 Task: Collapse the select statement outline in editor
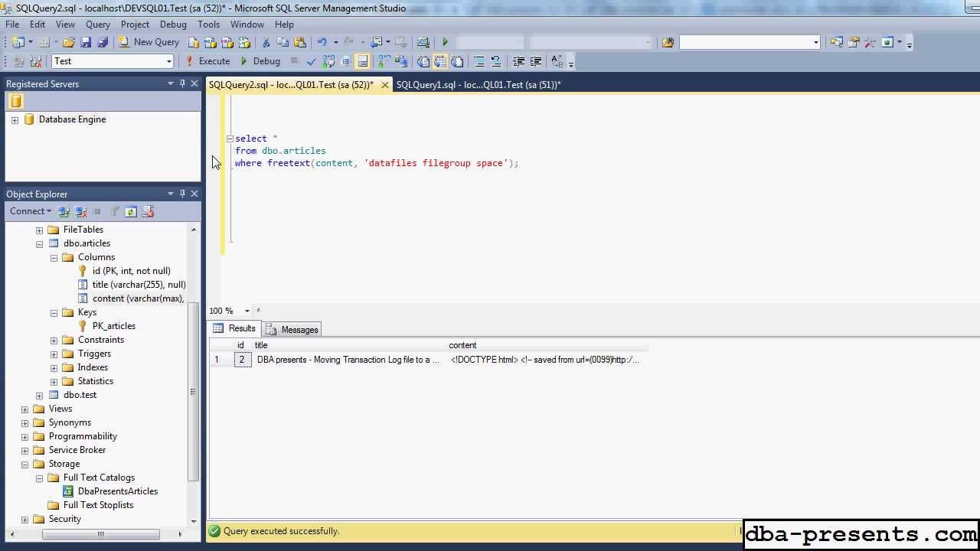pos(229,139)
